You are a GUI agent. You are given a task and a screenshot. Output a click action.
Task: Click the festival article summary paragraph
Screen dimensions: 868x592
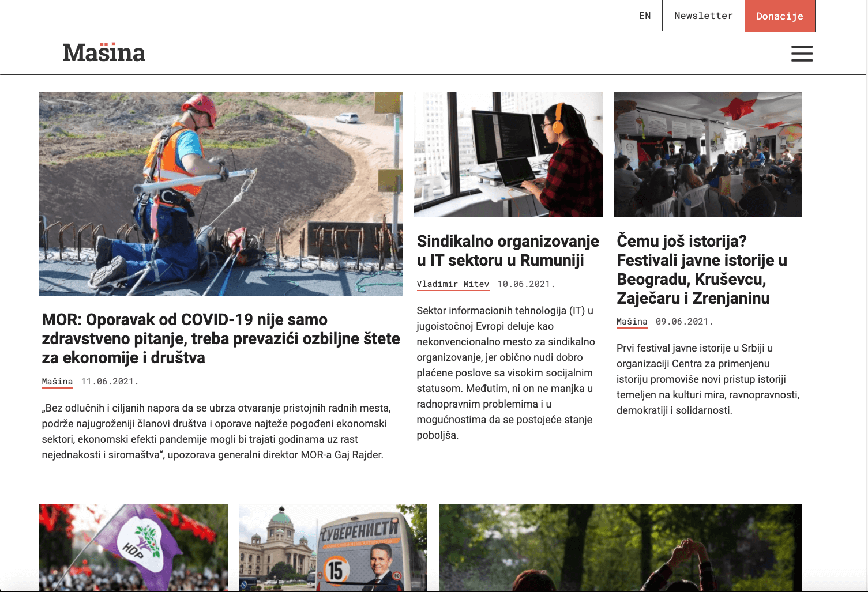708,379
